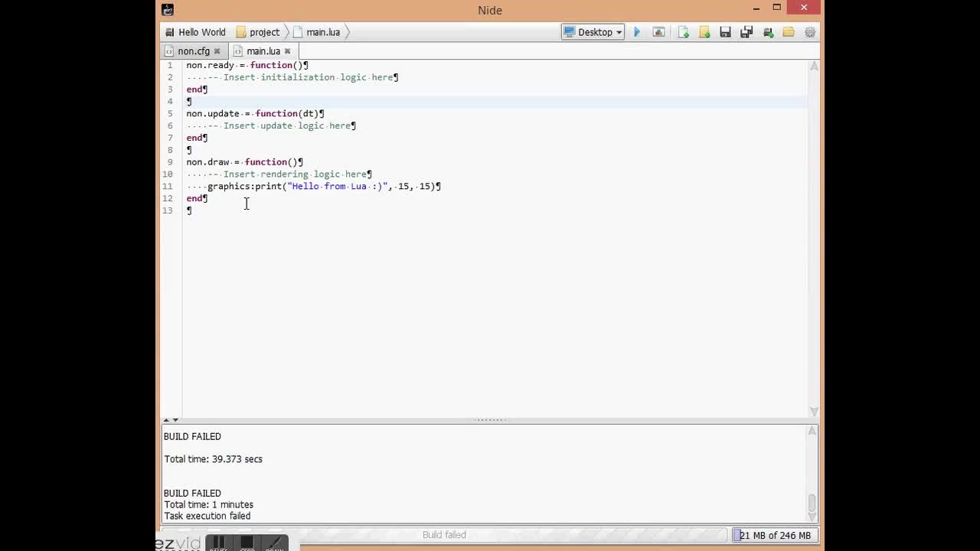
Task: Close the main.lua tab
Action: point(287,51)
